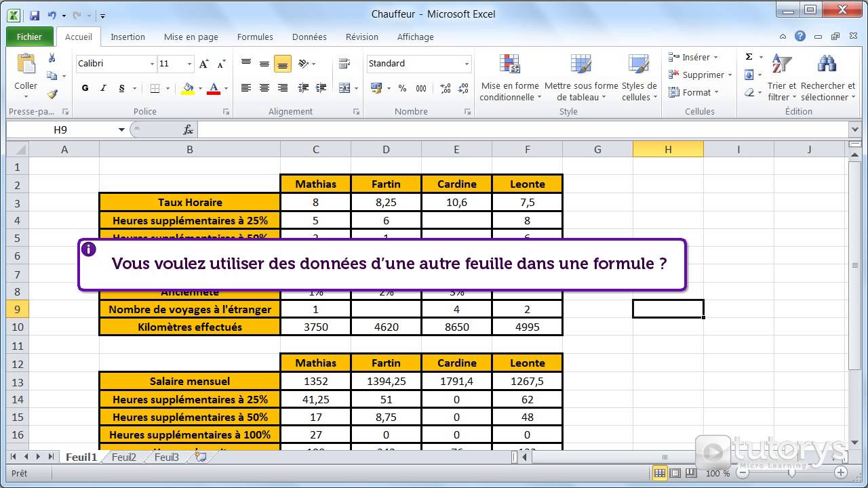The height and width of the screenshot is (488, 868).
Task: Open the Standard number format dropdown
Action: click(x=467, y=64)
